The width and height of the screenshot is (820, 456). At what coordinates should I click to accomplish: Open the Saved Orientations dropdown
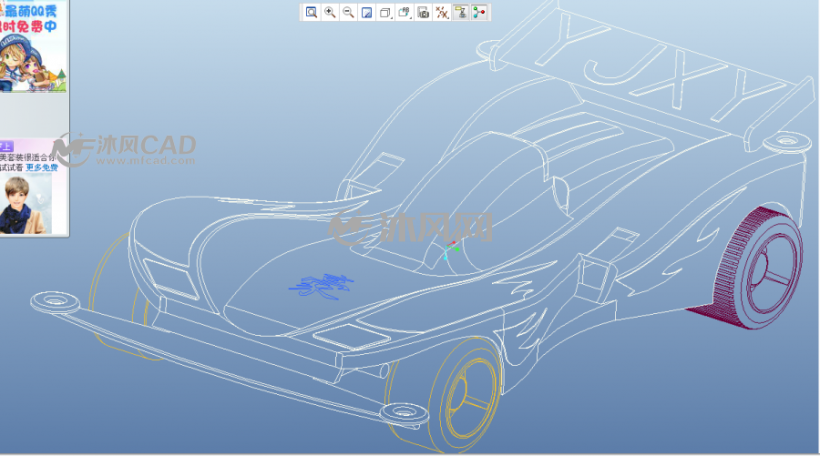404,13
